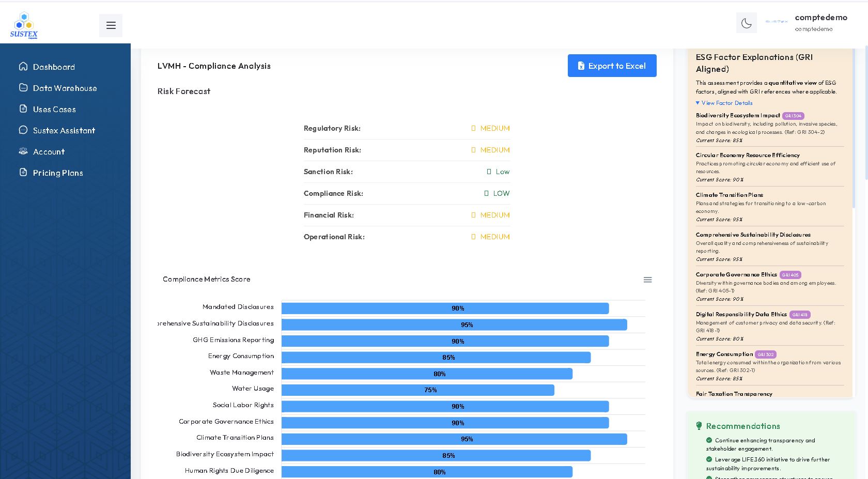Viewport: 868px width, 479px height.
Task: Go to Uses Cases page
Action: tap(54, 110)
